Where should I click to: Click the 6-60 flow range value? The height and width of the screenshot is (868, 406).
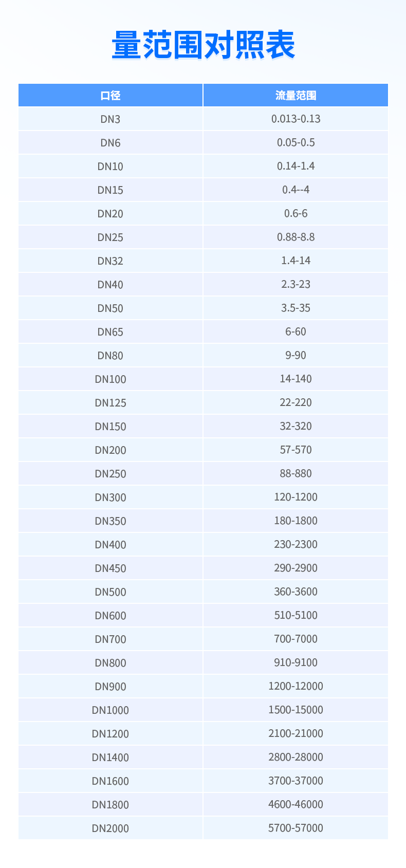pyautogui.click(x=296, y=331)
